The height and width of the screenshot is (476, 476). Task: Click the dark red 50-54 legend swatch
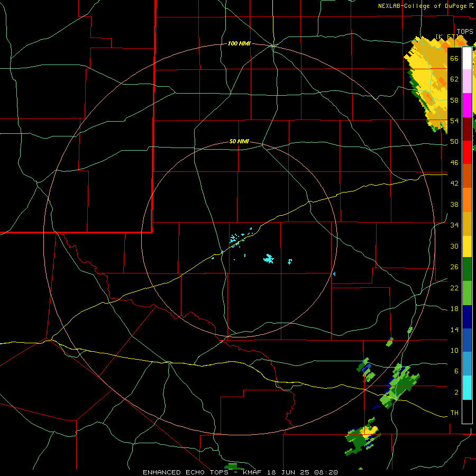(467, 129)
